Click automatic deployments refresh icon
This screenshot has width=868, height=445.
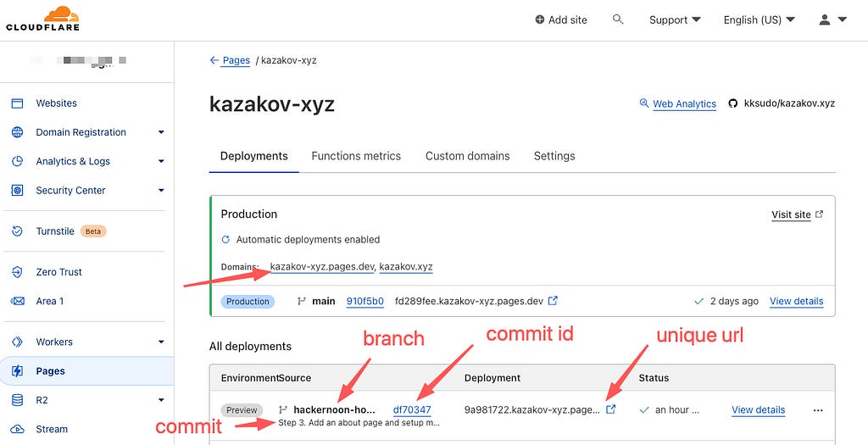click(225, 240)
